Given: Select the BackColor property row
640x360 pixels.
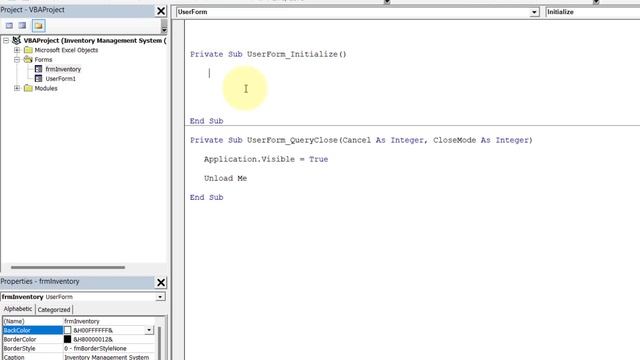Looking at the screenshot, I should point(78,330).
